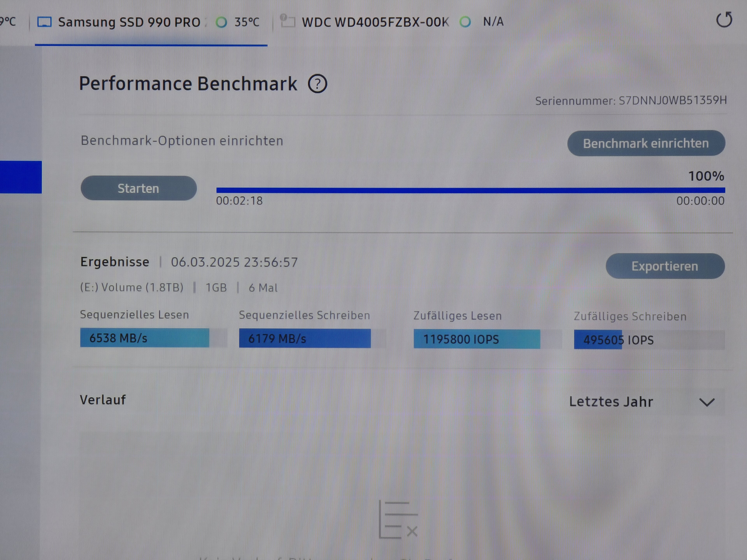Switch to the WDC WD4005FZBX-00K tab
Image resolution: width=747 pixels, height=560 pixels.
click(375, 22)
